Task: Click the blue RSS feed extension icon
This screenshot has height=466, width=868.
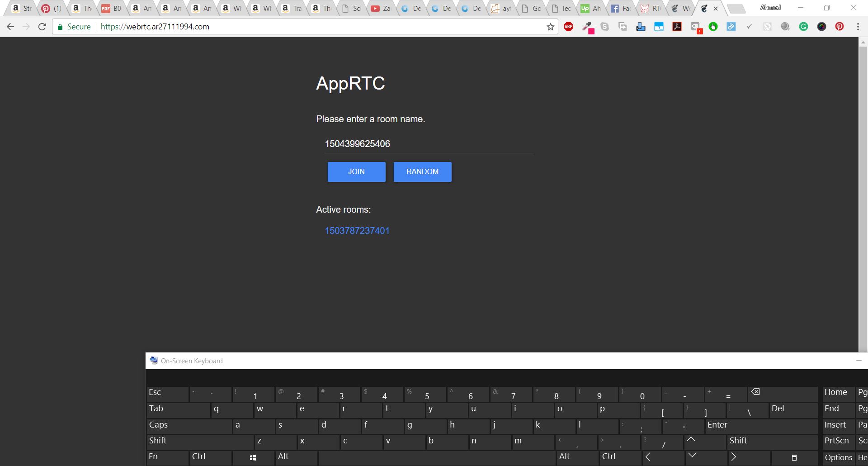Action: tap(731, 27)
